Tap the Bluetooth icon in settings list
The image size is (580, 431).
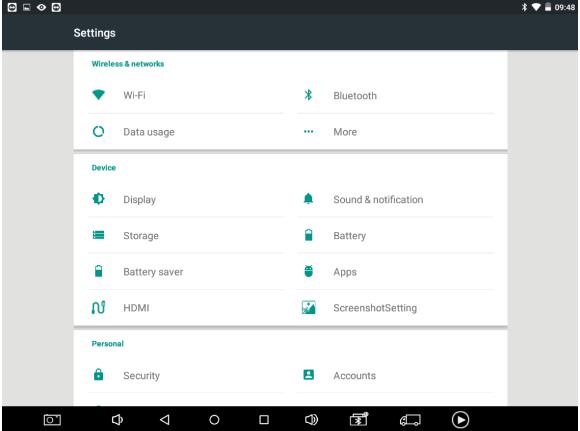pyautogui.click(x=308, y=95)
